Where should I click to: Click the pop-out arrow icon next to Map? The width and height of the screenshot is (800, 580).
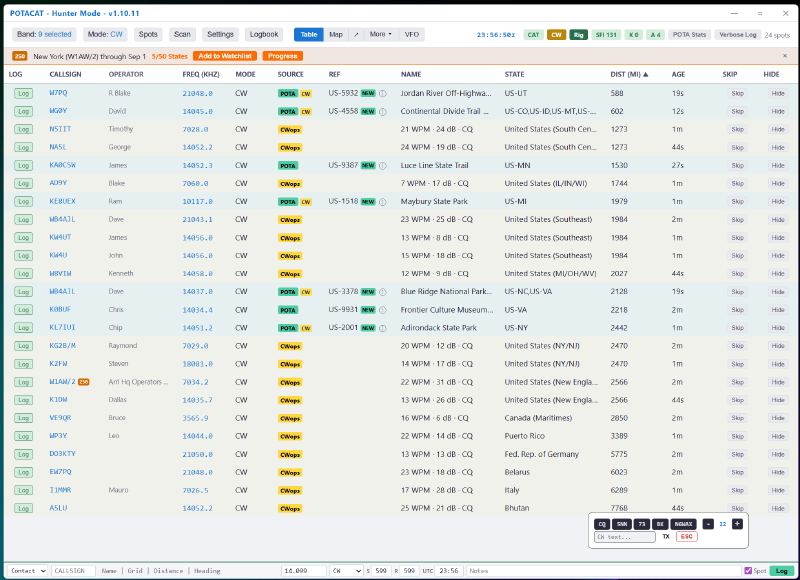pyautogui.click(x=356, y=35)
